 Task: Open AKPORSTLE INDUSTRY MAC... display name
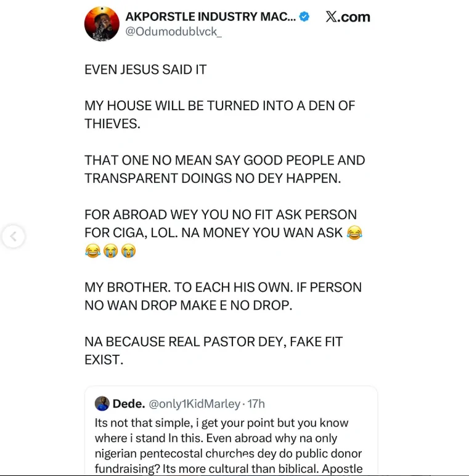tap(210, 17)
